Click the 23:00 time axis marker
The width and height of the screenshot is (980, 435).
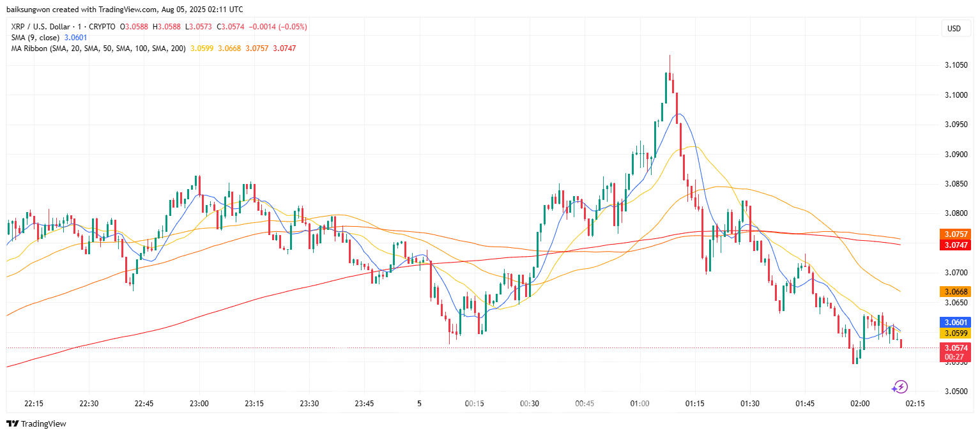[x=199, y=404]
